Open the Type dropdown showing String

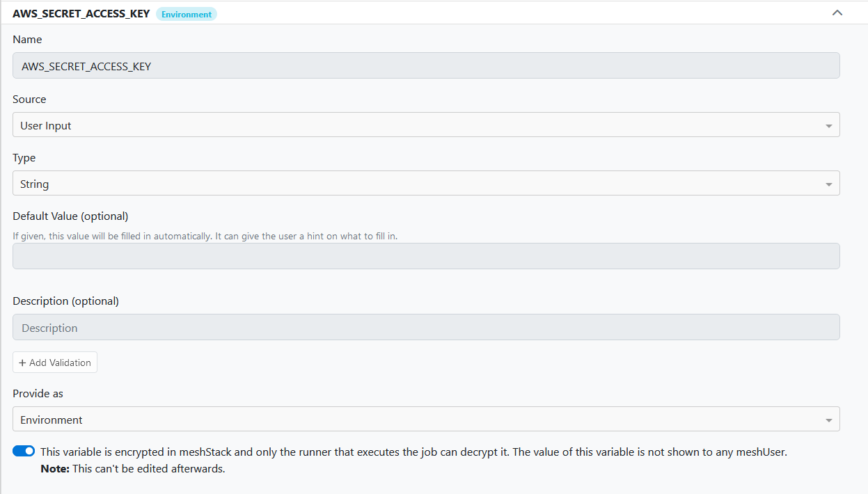click(x=418, y=184)
